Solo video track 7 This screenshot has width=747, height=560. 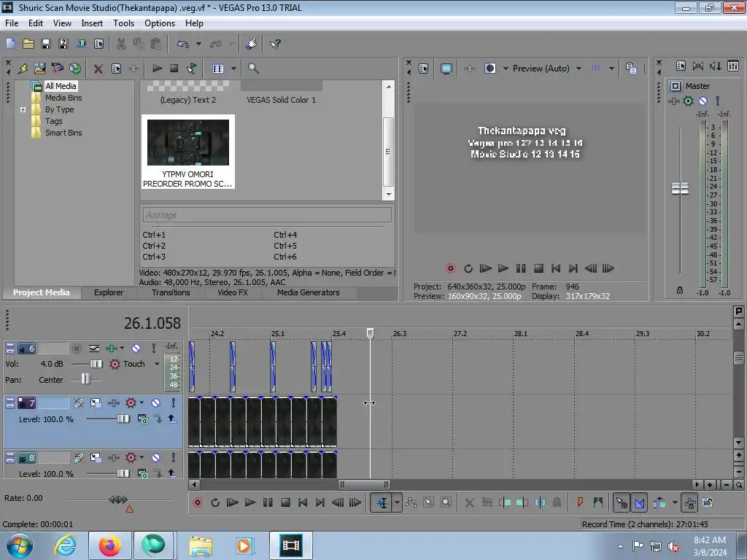coord(173,403)
